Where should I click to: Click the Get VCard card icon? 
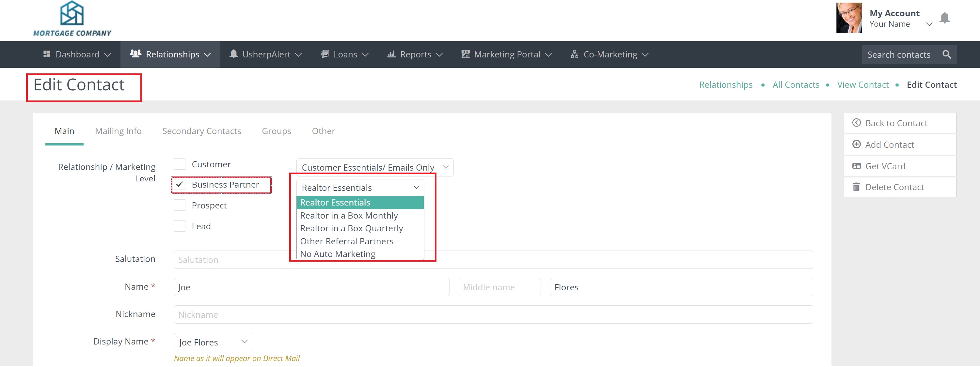[x=856, y=166]
